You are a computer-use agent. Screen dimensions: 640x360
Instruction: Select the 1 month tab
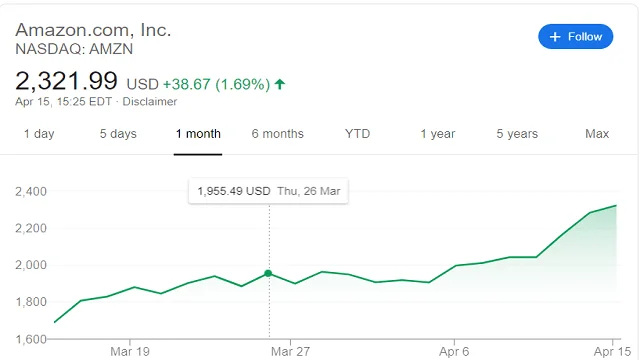coord(198,134)
